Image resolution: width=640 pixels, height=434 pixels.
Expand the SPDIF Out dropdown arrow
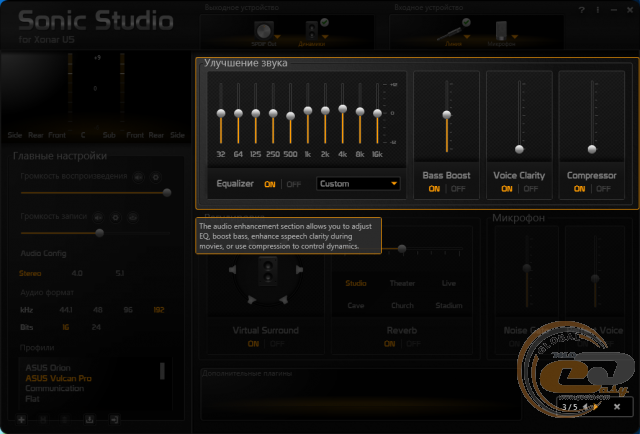(x=277, y=37)
